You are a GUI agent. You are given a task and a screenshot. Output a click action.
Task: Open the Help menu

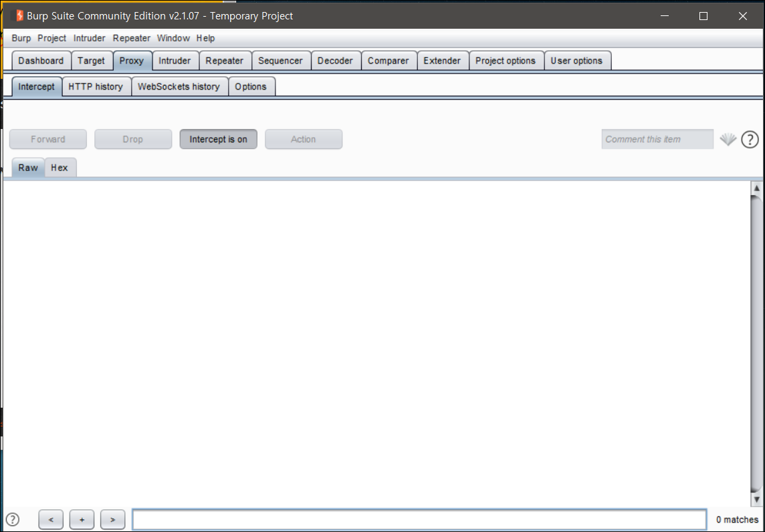(x=205, y=38)
